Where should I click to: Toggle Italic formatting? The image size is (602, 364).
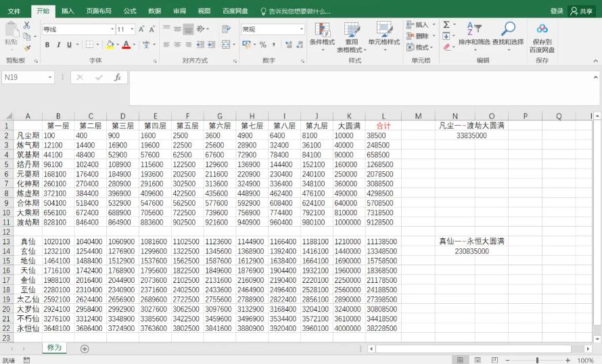[x=58, y=45]
